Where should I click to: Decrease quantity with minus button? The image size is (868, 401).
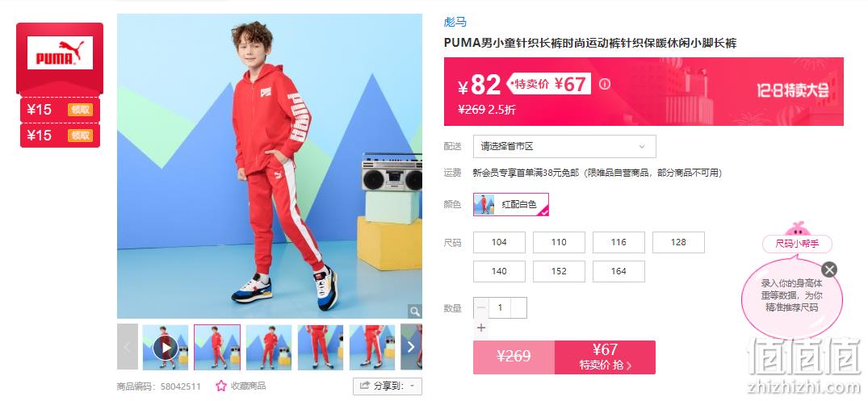(x=481, y=307)
